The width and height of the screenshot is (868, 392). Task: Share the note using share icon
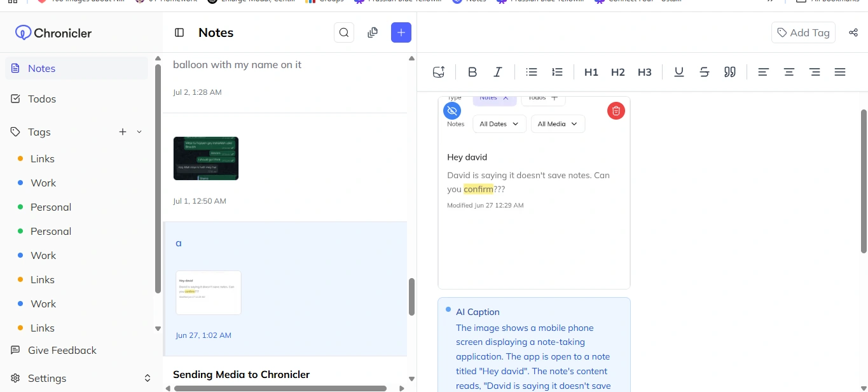(853, 32)
